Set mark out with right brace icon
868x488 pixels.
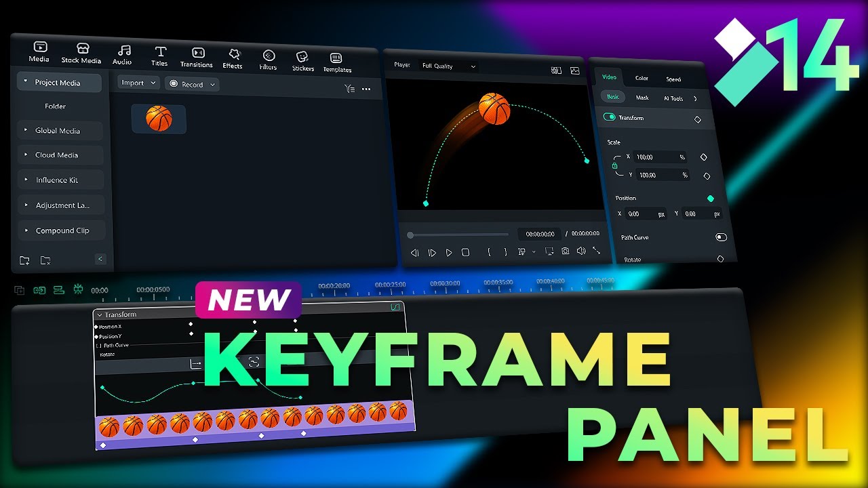(505, 251)
